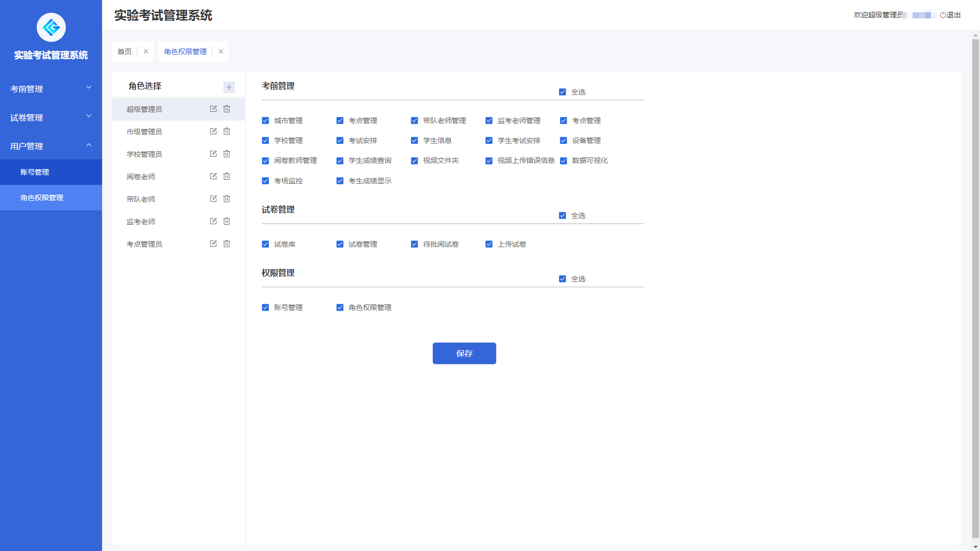Viewport: 980px width, 551px height.
Task: Uncheck the 阅卷教师管理 permission
Action: click(265, 161)
